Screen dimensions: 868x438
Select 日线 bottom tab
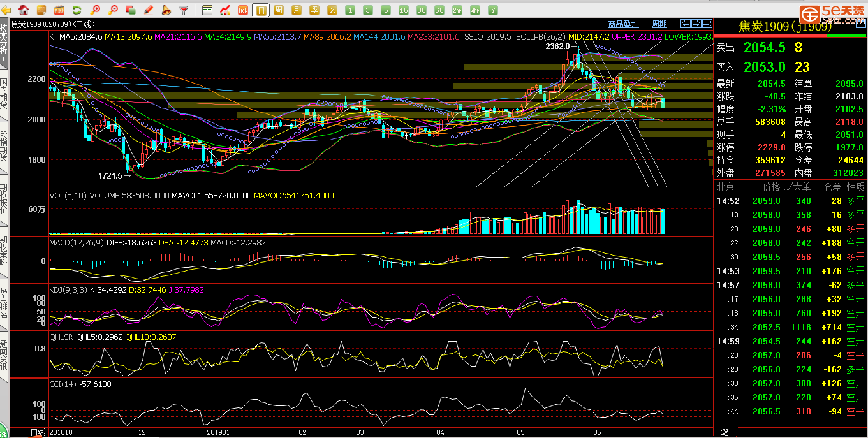pyautogui.click(x=38, y=433)
